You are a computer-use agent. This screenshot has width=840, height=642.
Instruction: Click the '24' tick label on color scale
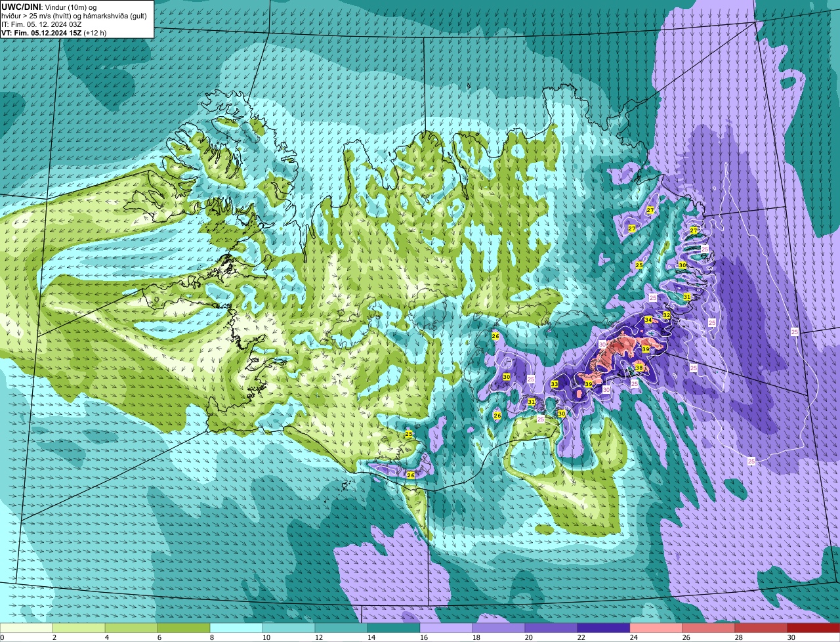point(634,637)
